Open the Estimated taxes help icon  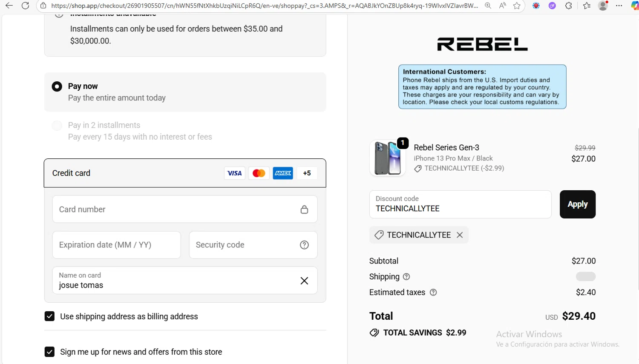(433, 292)
